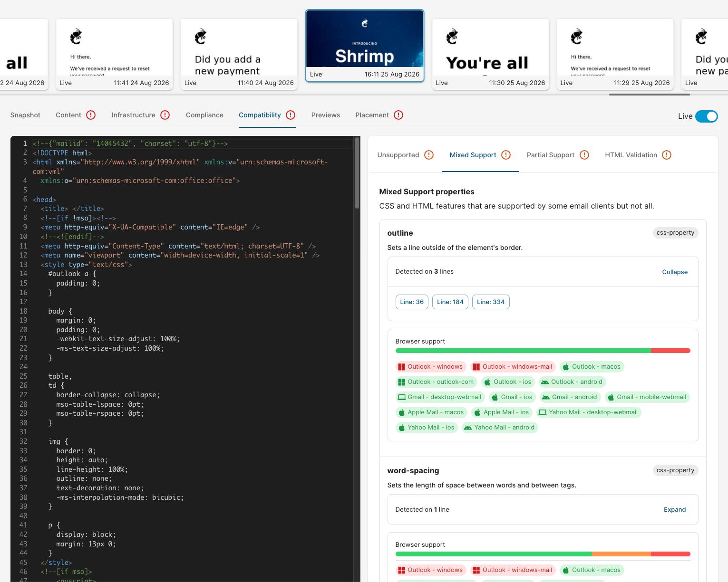Open the 11:41 24 Aug 2026 email thumbnail

pyautogui.click(x=115, y=54)
